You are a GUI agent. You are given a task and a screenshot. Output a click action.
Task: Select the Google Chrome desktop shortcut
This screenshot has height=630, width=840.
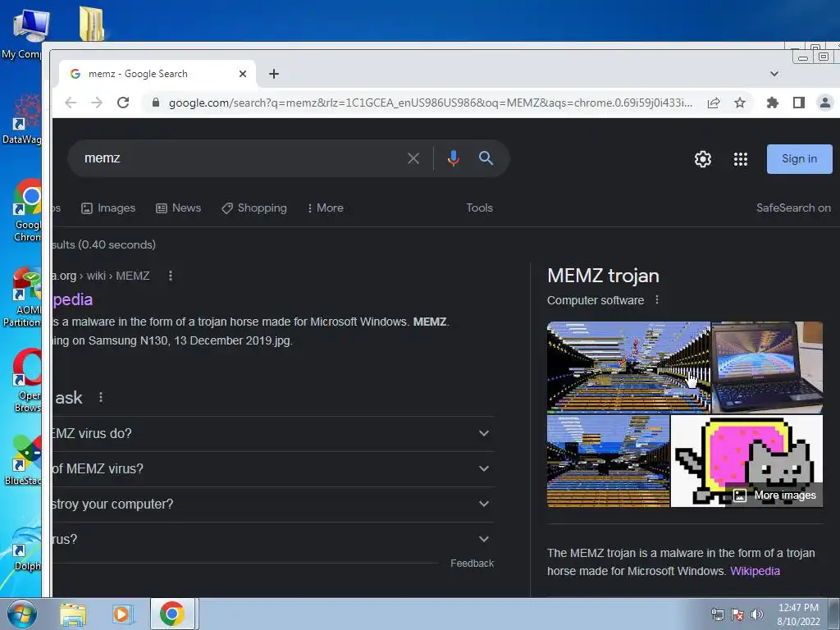click(x=25, y=211)
